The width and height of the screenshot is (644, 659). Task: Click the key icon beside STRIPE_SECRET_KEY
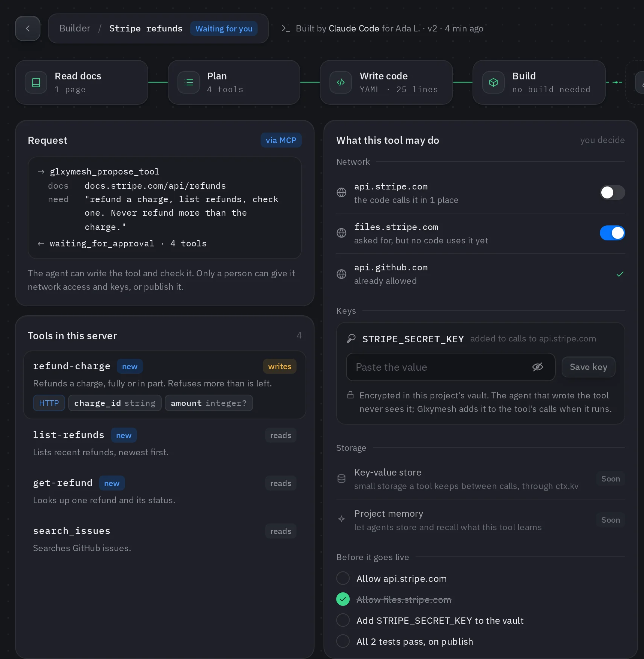[351, 338]
